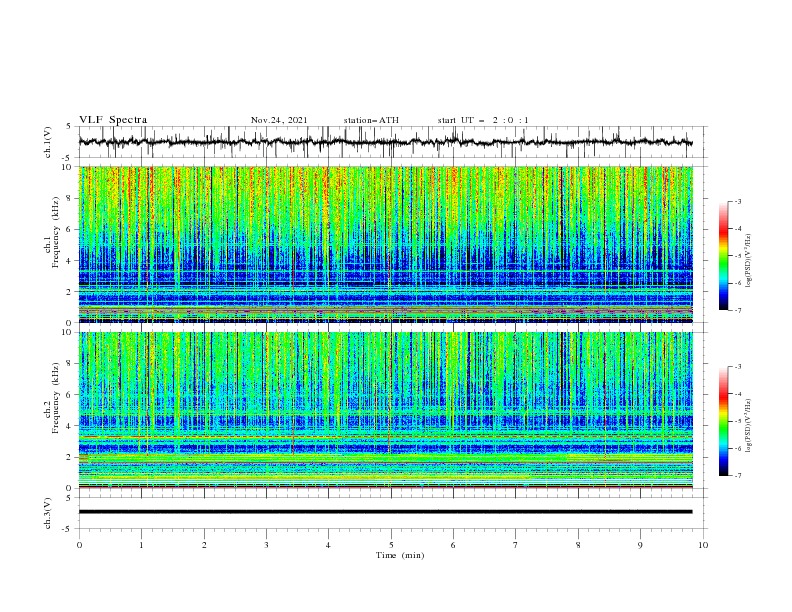Click the time axis tick label '8'
792x612 pixels.
click(578, 545)
